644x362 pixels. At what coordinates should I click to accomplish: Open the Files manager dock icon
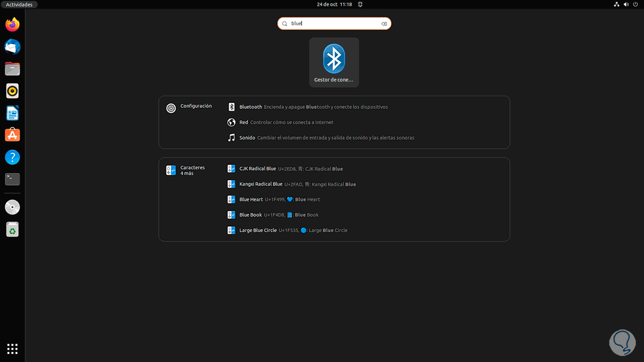(12, 69)
